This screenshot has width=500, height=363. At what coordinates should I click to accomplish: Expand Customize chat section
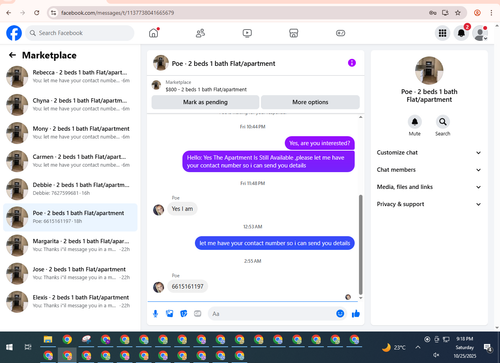(x=429, y=152)
